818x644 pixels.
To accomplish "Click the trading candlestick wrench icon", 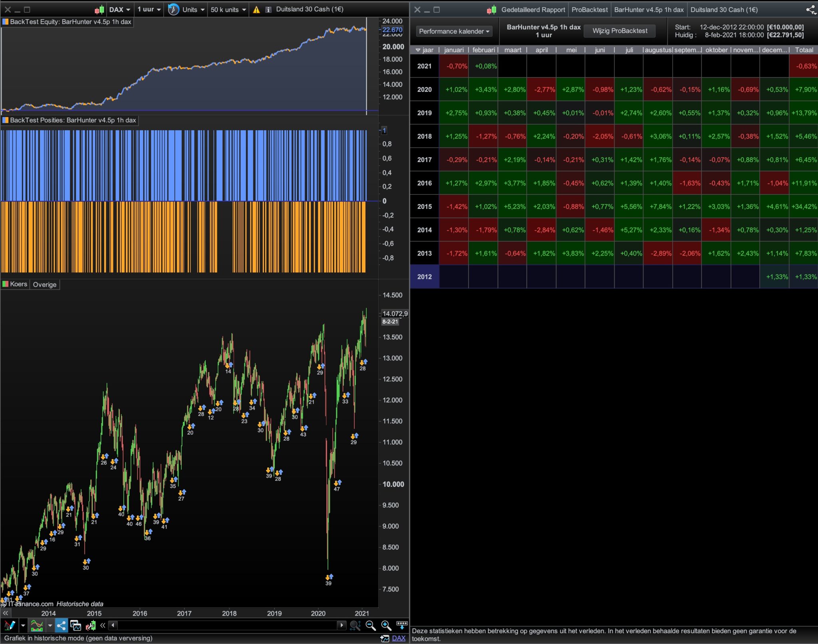I will tap(91, 626).
